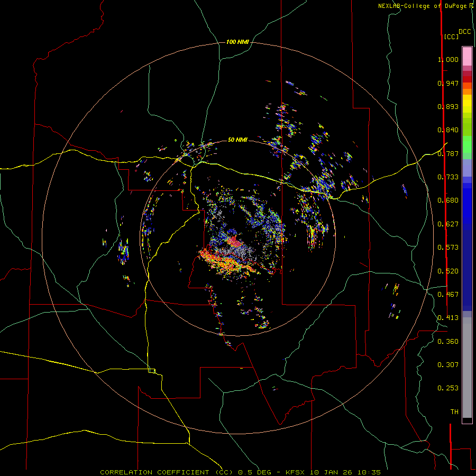Click the 50 NMI range ring label
Image resolution: width=476 pixels, height=476 pixels.
[237, 140]
